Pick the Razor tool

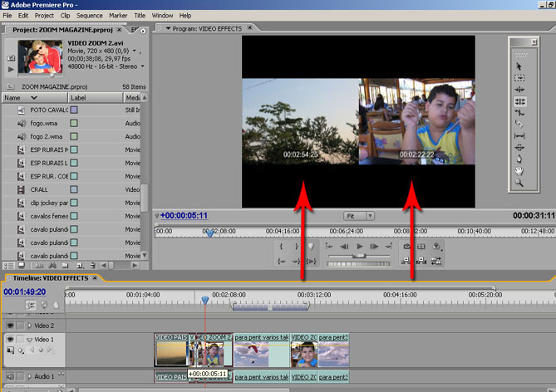point(519,124)
